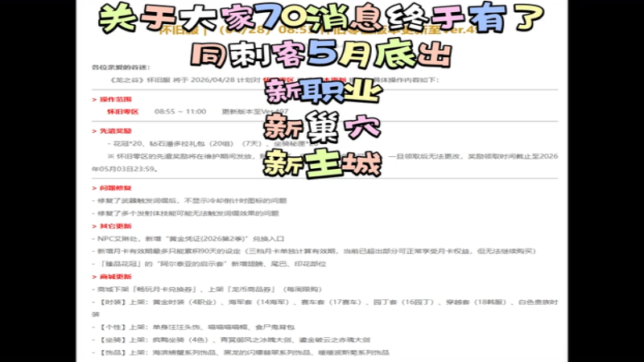Select the date 2026/04/28 in the intro sentence

tap(213, 80)
